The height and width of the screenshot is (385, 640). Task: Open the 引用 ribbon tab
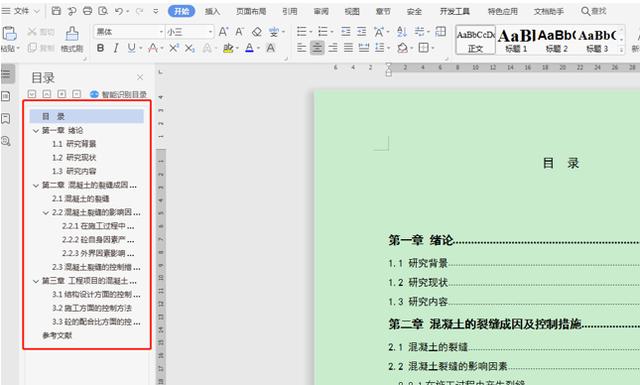289,11
